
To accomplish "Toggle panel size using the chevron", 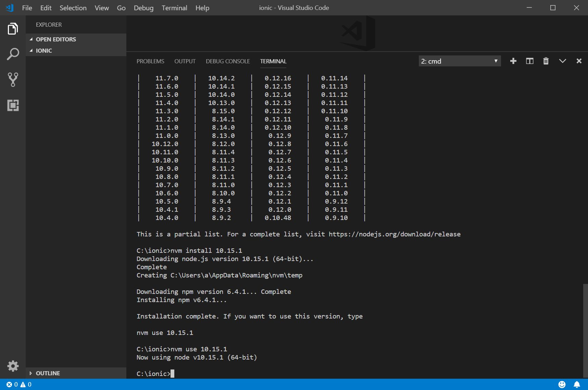I will click(562, 61).
